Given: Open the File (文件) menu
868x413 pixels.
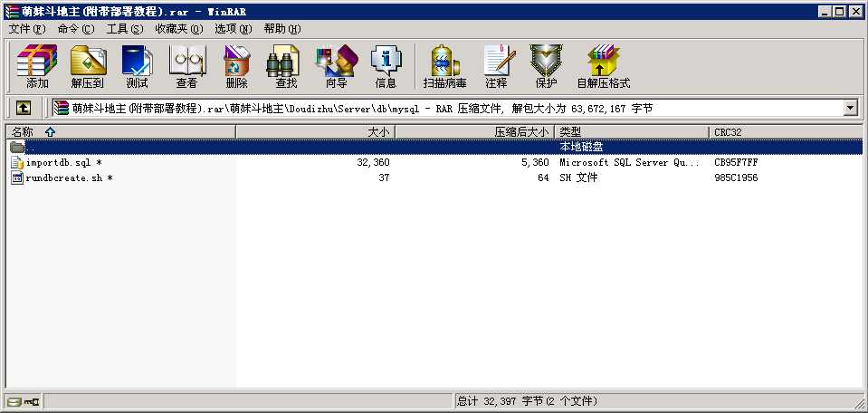Looking at the screenshot, I should [27, 29].
